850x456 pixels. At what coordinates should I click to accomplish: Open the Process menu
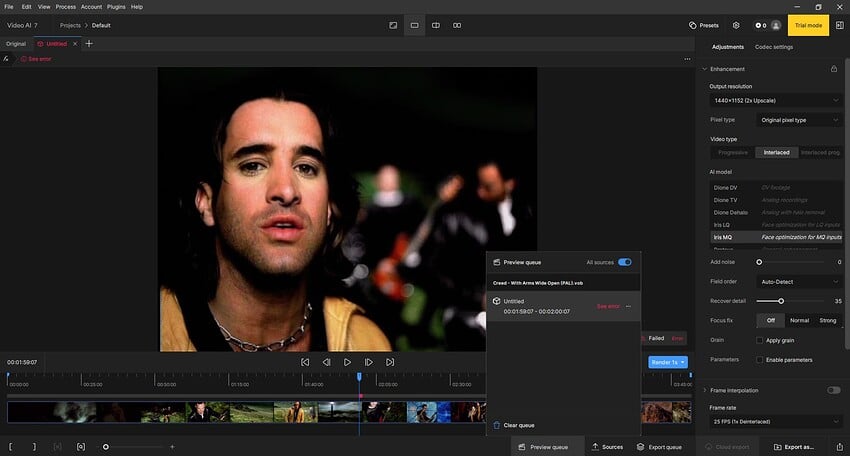click(x=66, y=7)
